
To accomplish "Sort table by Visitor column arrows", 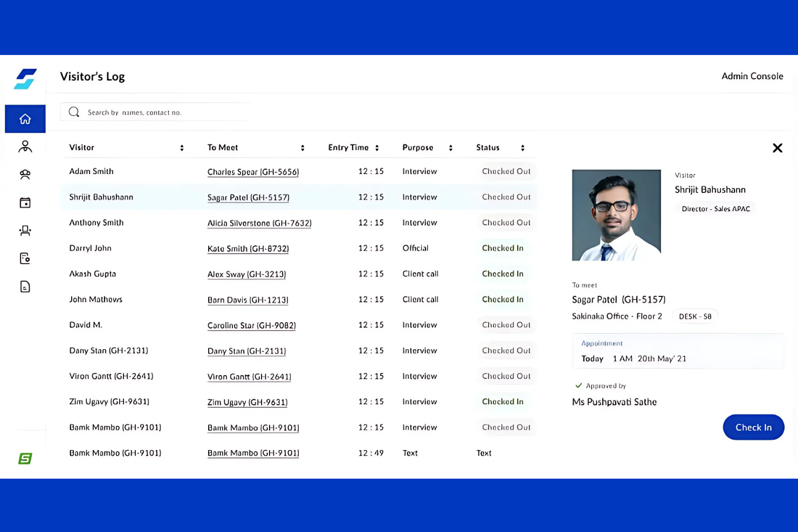I will click(182, 148).
